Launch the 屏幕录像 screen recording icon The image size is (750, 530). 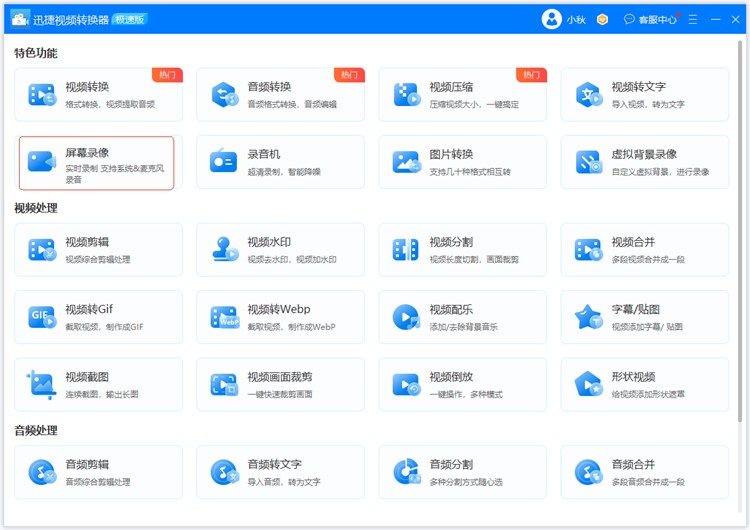coord(42,162)
